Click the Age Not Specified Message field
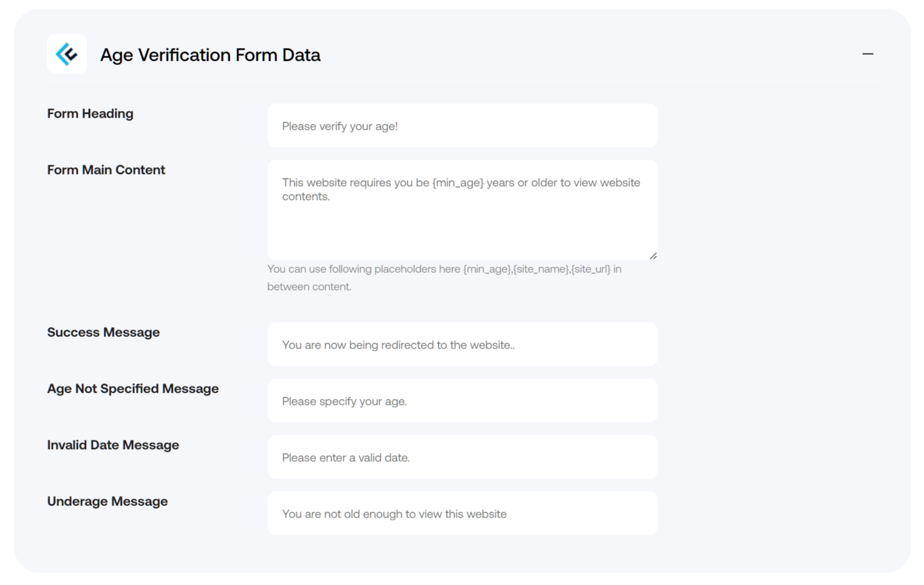924x585 pixels. [x=462, y=400]
